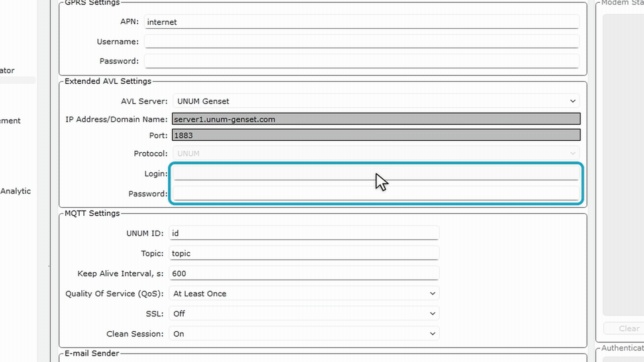The height and width of the screenshot is (362, 644).
Task: Click the AVL Password input field
Action: click(376, 193)
